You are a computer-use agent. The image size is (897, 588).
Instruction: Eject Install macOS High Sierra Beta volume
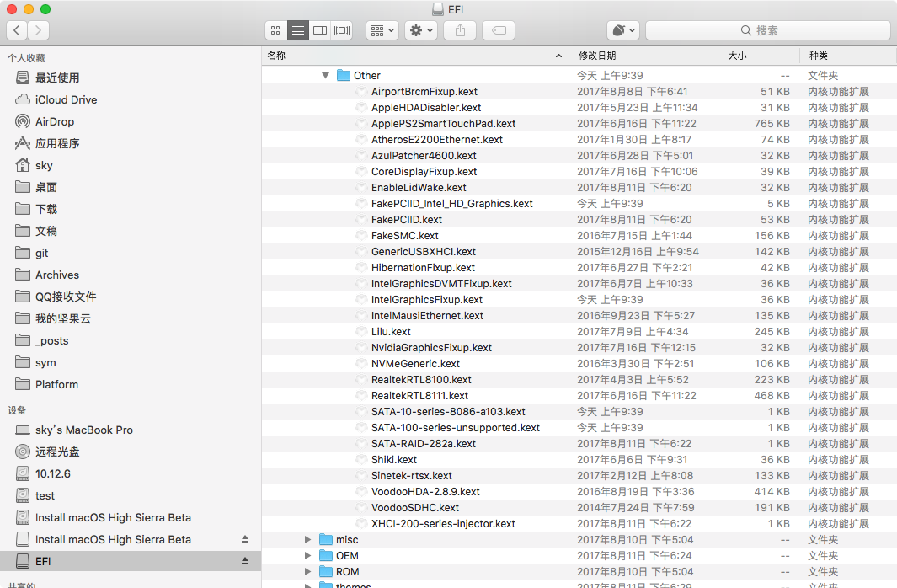pos(245,539)
